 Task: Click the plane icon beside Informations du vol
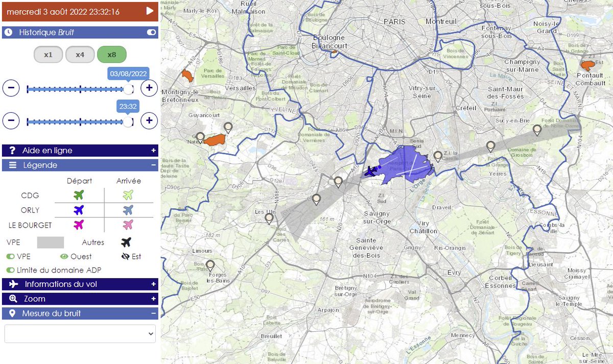tap(14, 284)
